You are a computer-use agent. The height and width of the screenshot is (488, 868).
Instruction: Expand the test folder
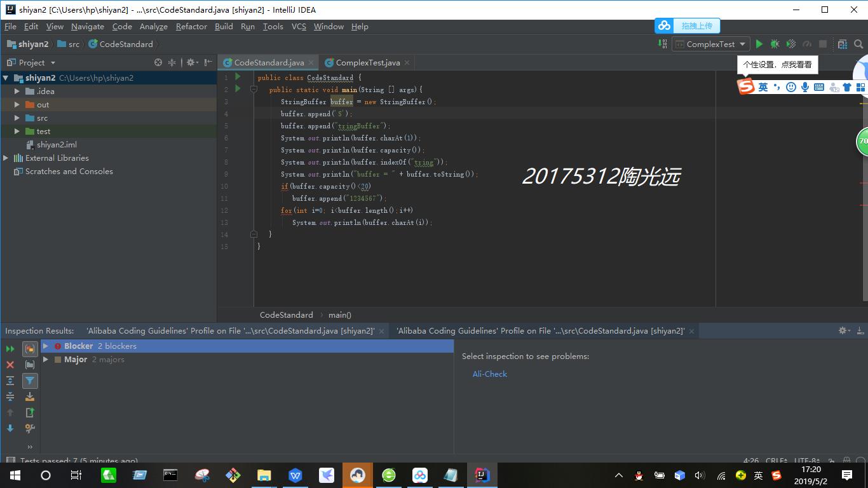[x=17, y=132]
